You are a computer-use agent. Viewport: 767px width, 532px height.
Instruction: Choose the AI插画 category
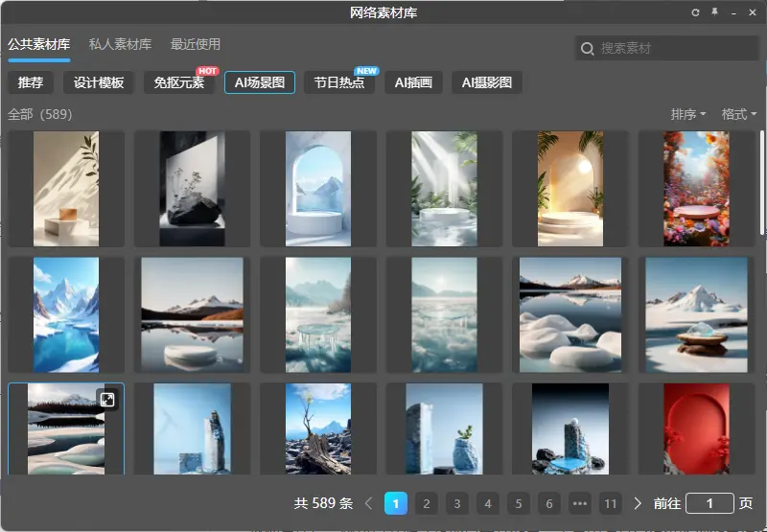pyautogui.click(x=413, y=82)
